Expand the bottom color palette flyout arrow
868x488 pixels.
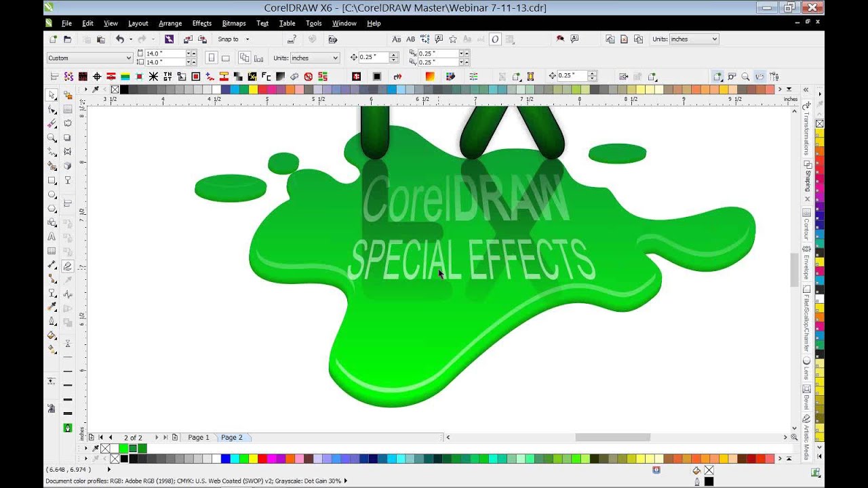788,459
